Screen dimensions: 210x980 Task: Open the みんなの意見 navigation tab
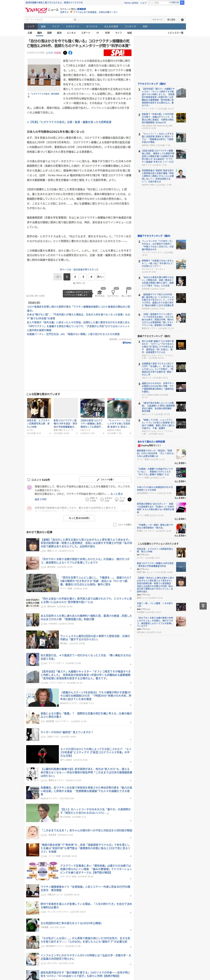(111, 27)
